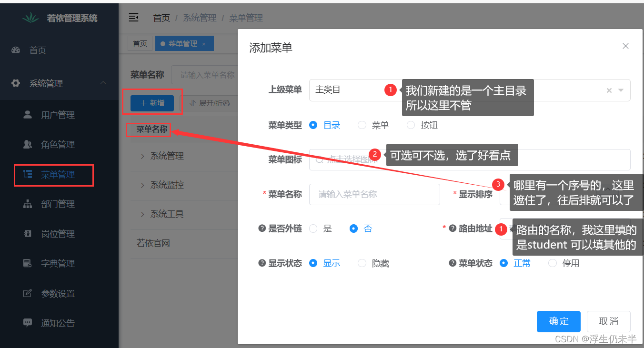Open 参数设置 in the sidebar
The image size is (644, 348).
59,293
